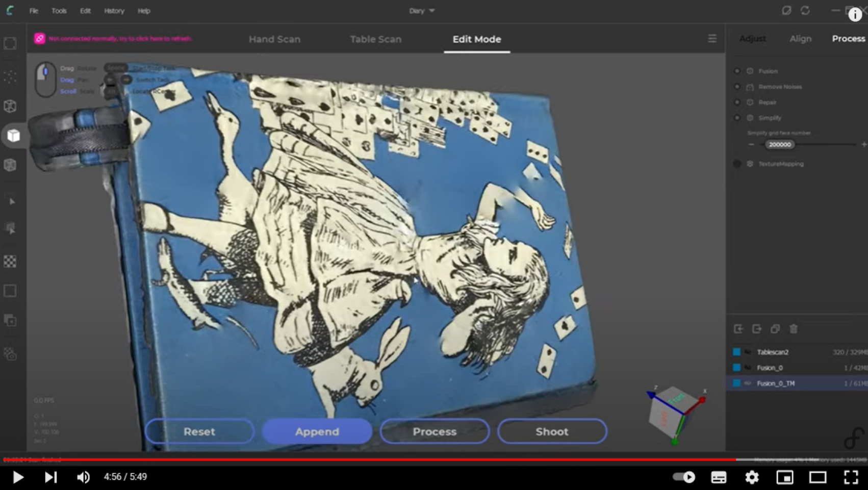Viewport: 868px width, 490px height.
Task: Toggle the eye visibility of Fusion_0_TM
Action: point(748,383)
